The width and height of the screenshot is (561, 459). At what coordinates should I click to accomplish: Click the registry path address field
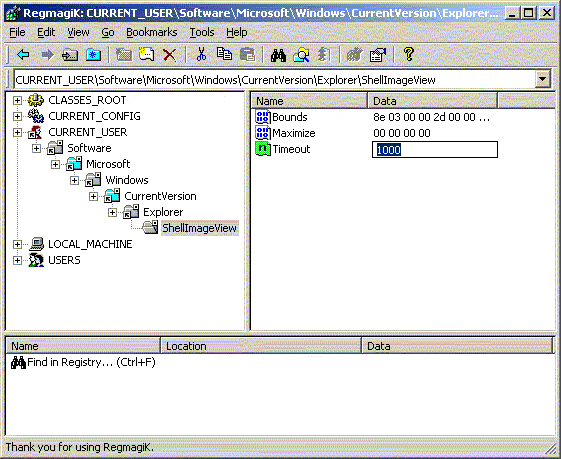tap(274, 80)
